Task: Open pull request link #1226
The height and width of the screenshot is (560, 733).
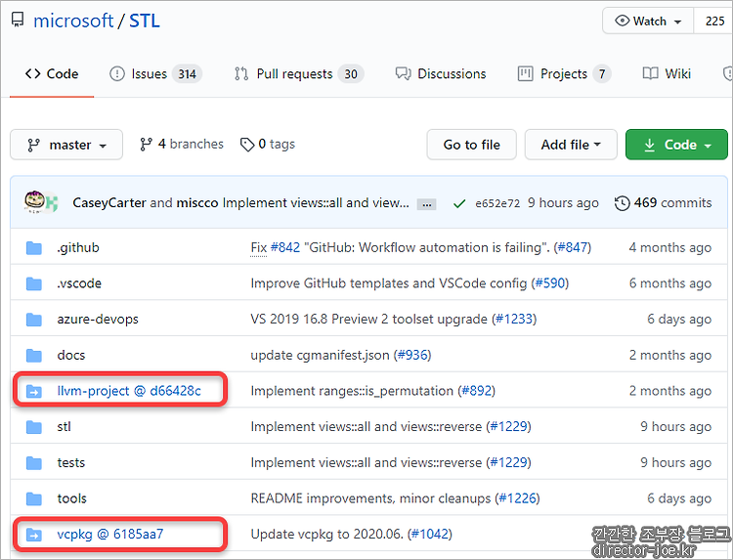Action: [517, 498]
